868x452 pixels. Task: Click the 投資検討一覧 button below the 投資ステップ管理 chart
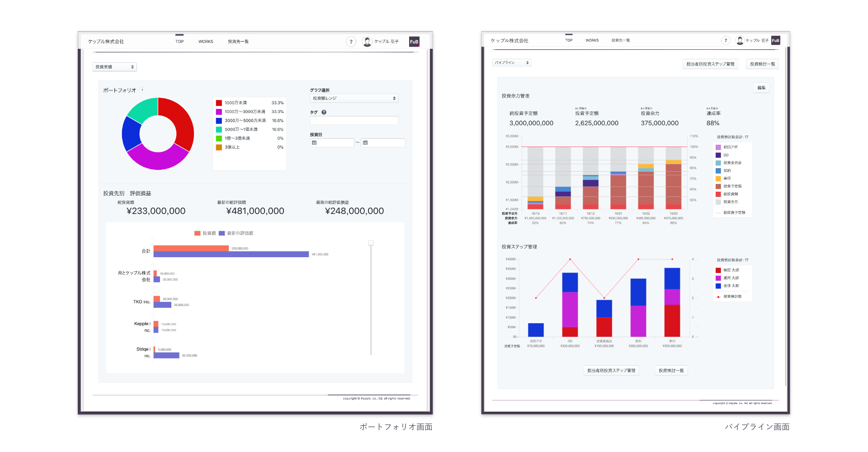pyautogui.click(x=671, y=371)
